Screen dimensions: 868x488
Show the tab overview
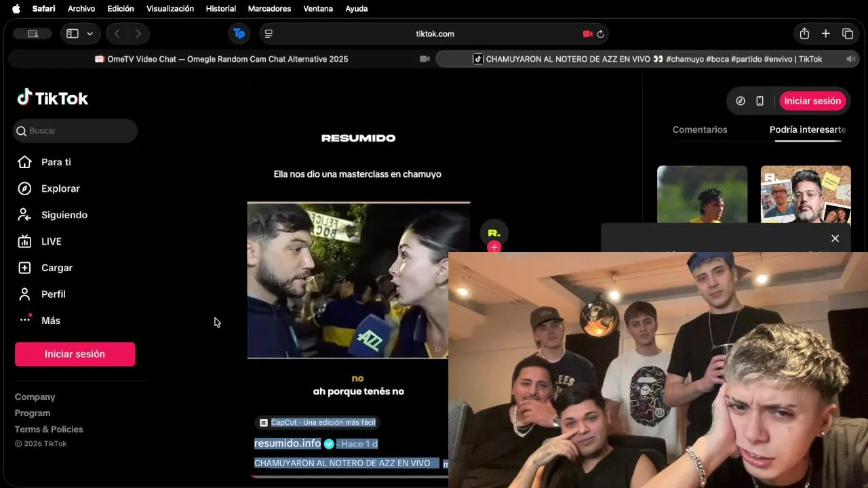tap(848, 34)
